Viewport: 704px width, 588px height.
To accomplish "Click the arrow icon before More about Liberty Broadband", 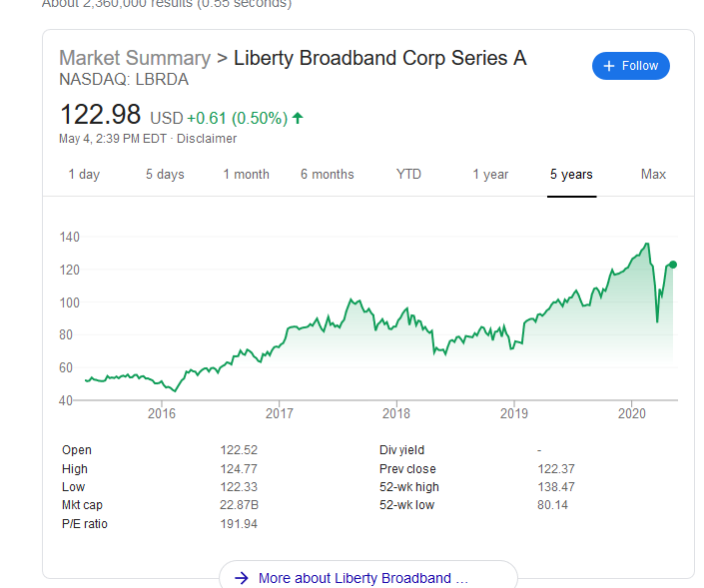I will tap(242, 578).
